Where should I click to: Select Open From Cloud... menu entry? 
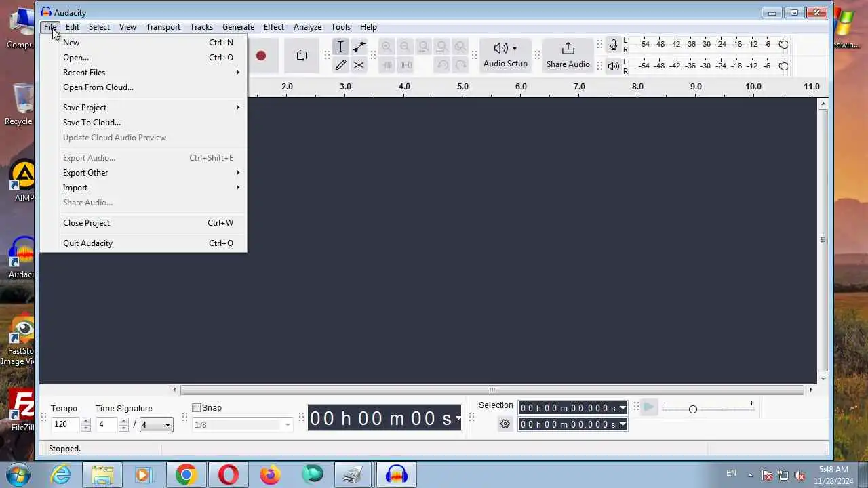point(143,87)
